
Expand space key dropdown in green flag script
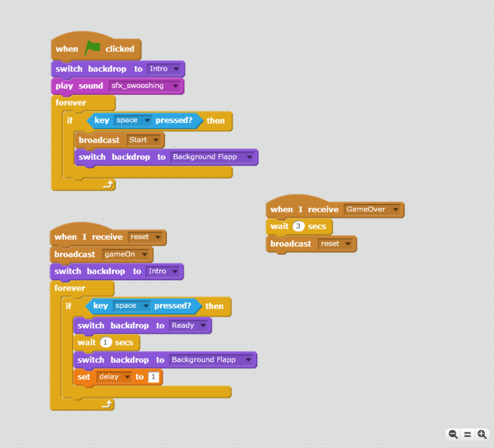pos(147,120)
